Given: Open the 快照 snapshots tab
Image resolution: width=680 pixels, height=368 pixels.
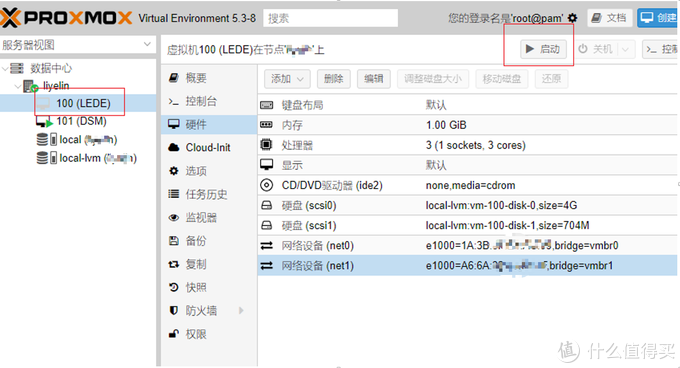Looking at the screenshot, I should [x=209, y=287].
